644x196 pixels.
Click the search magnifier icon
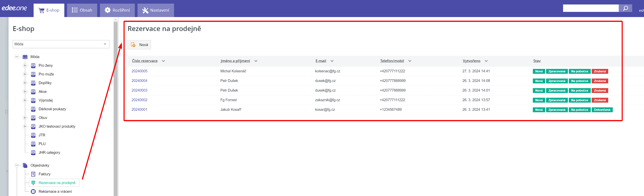click(625, 9)
